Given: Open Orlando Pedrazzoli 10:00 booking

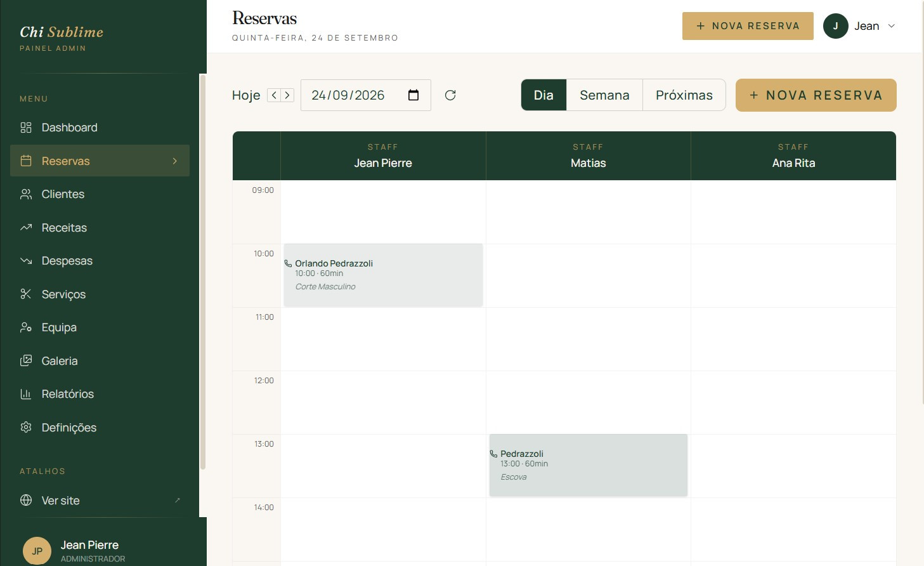Looking at the screenshot, I should coord(383,275).
